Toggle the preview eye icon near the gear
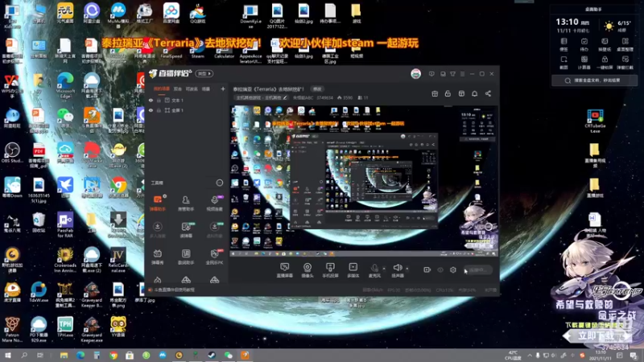 440,269
